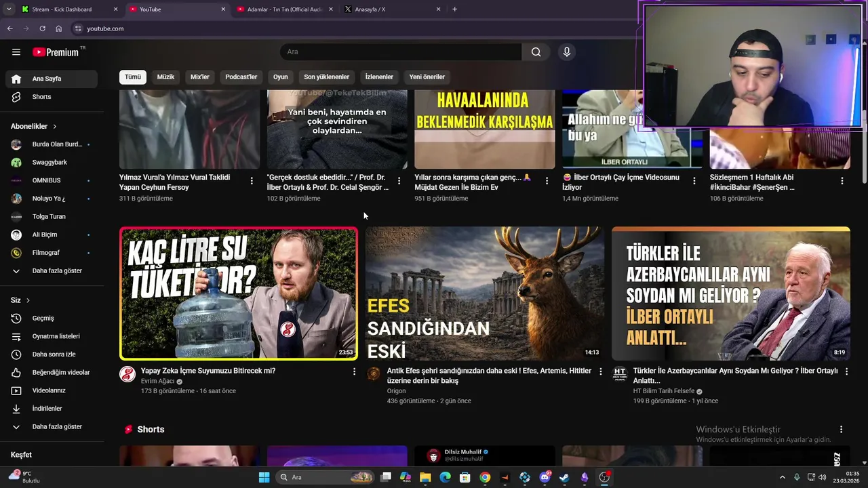Open Oynatma listeleri in sidebar
Screen dimensions: 868x488
point(52,336)
